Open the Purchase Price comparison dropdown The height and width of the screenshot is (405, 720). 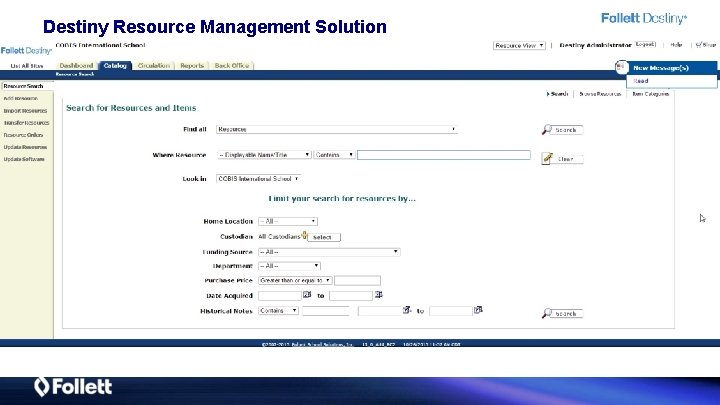(x=295, y=280)
